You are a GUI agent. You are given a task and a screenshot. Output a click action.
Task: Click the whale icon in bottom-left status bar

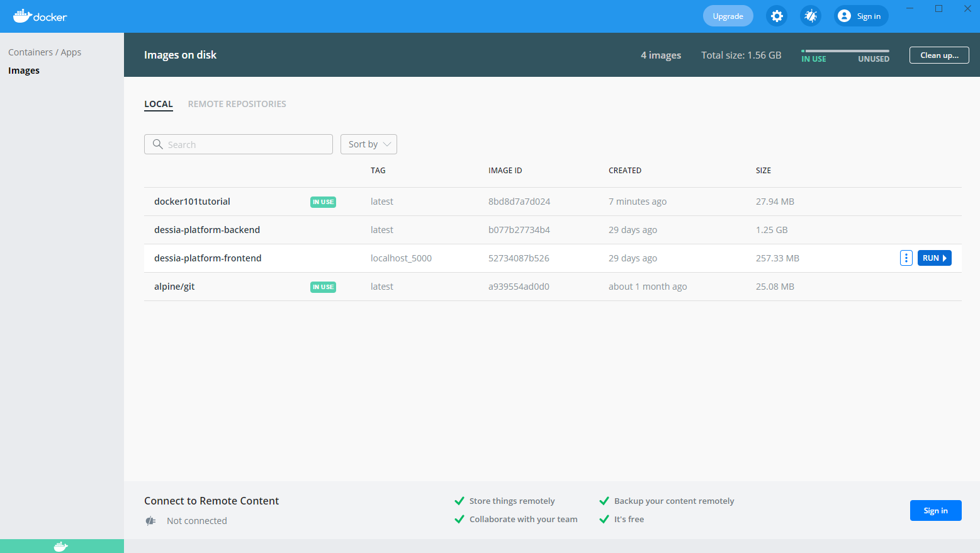61,546
